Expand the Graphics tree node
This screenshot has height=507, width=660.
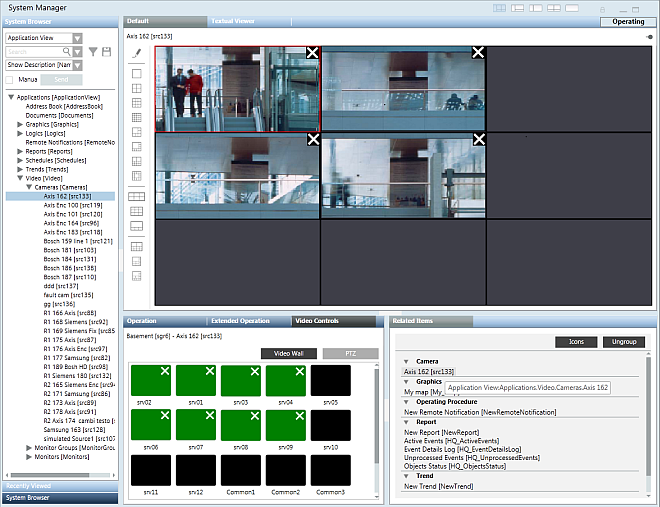click(20, 124)
